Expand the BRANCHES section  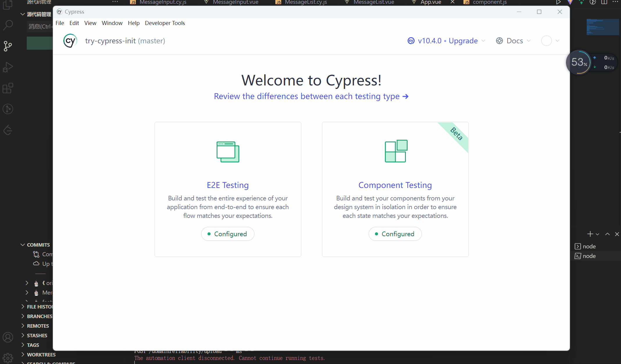pos(37,316)
